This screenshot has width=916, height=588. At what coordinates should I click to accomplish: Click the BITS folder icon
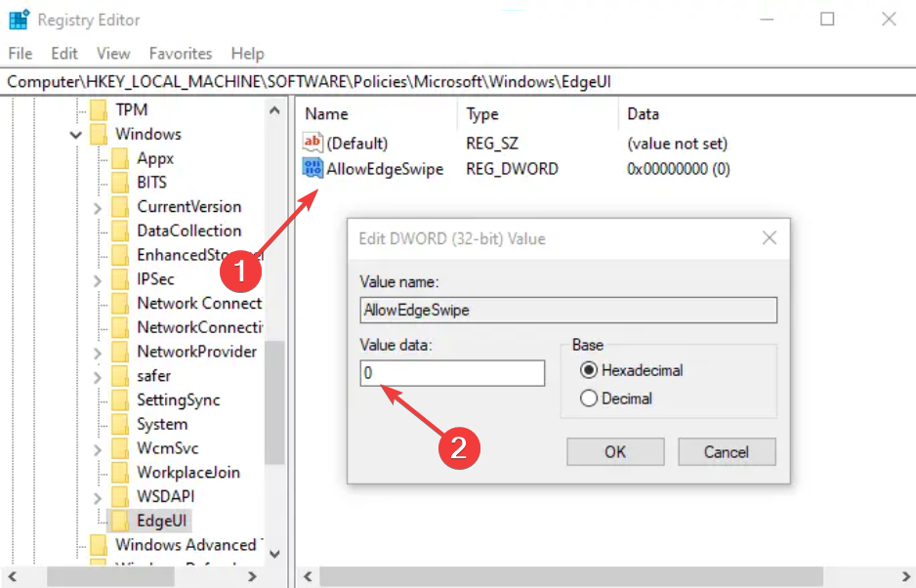(120, 183)
